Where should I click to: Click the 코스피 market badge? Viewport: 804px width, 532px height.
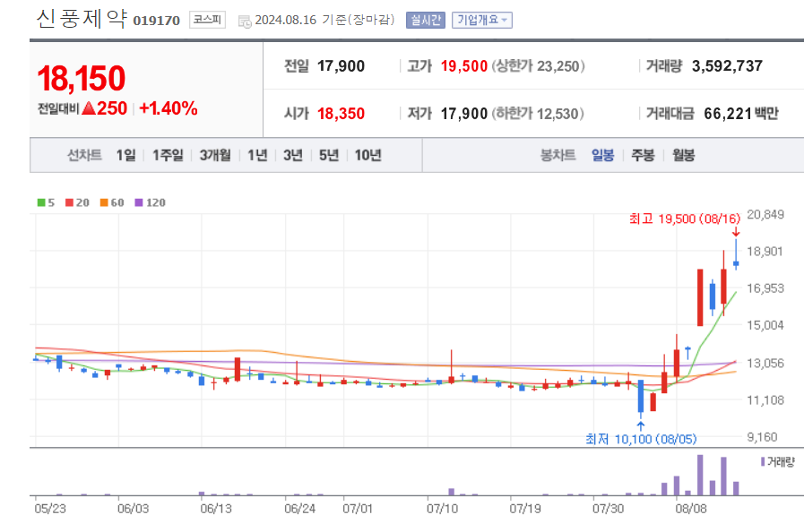pos(207,20)
